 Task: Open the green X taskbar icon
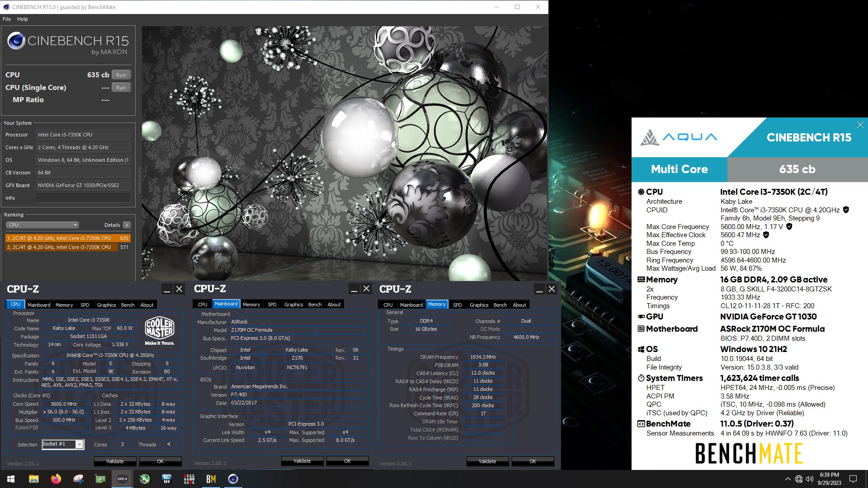[x=145, y=479]
